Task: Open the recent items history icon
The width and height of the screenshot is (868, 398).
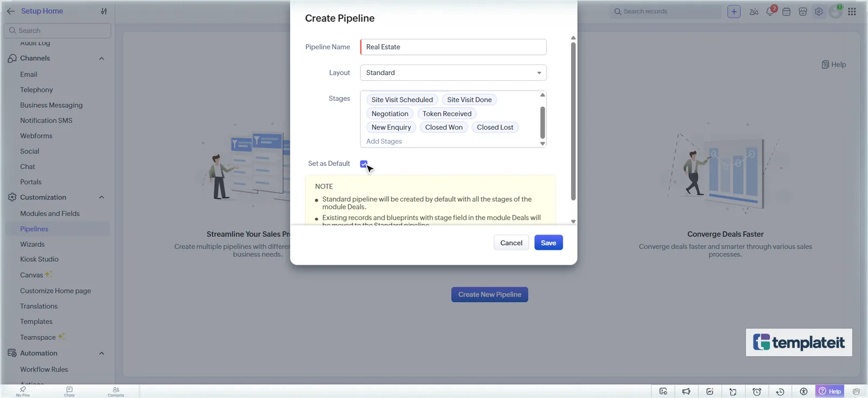Action: (780, 391)
